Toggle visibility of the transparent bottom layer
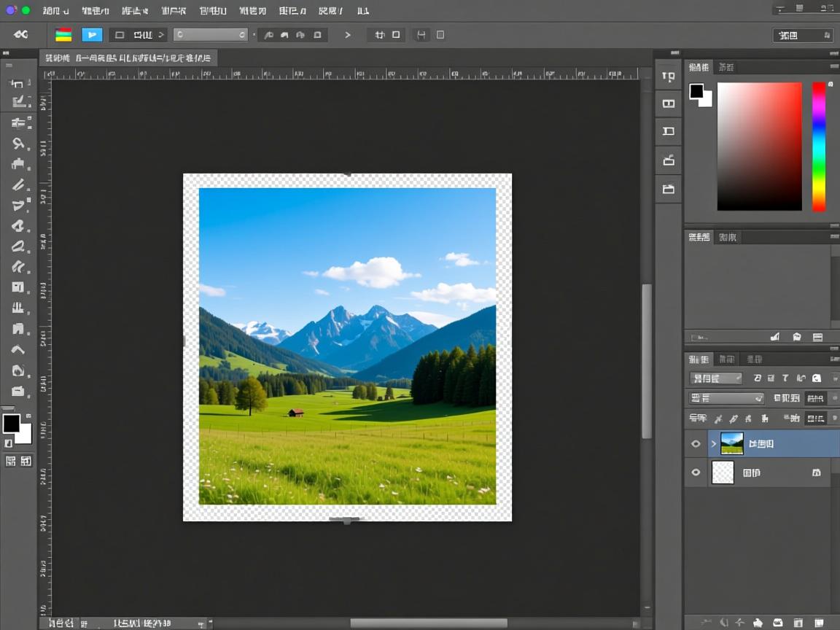The height and width of the screenshot is (630, 840). [x=696, y=472]
